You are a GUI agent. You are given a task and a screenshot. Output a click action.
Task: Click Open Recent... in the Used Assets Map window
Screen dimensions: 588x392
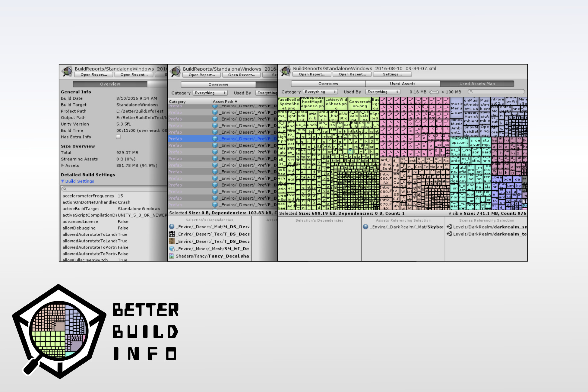[352, 74]
